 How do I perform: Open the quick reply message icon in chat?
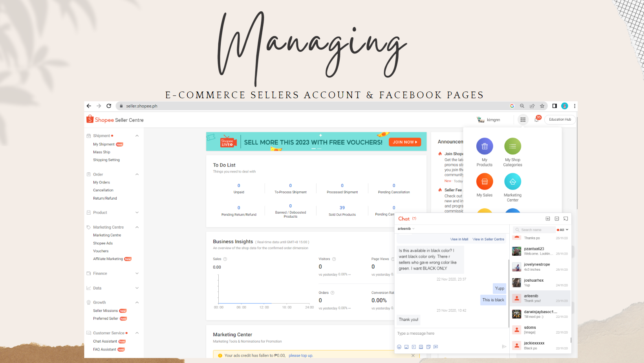pyautogui.click(x=436, y=347)
